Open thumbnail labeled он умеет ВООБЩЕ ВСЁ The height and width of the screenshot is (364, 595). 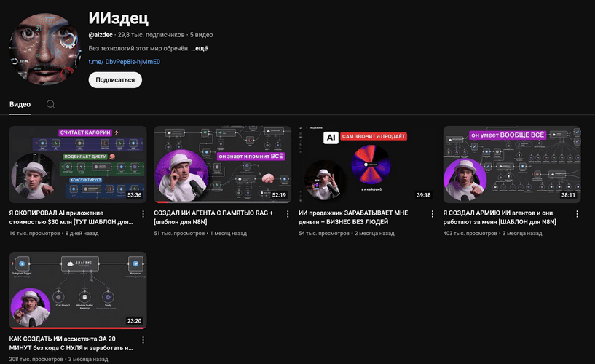pyautogui.click(x=512, y=164)
